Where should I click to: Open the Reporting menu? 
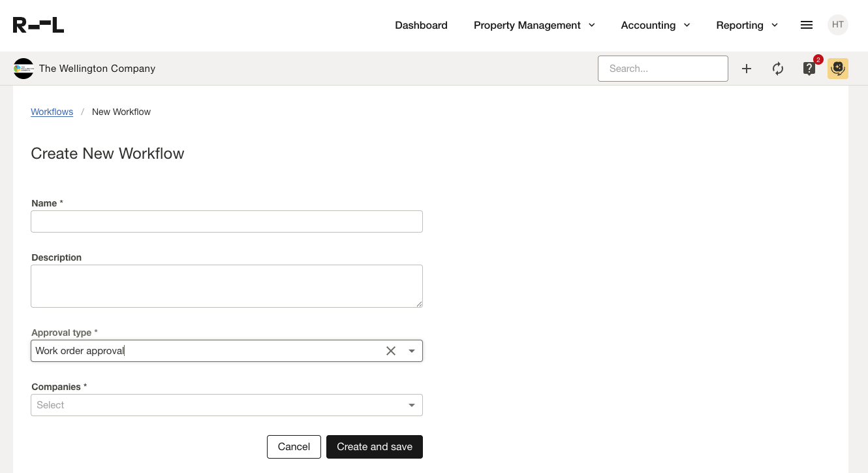pos(747,25)
